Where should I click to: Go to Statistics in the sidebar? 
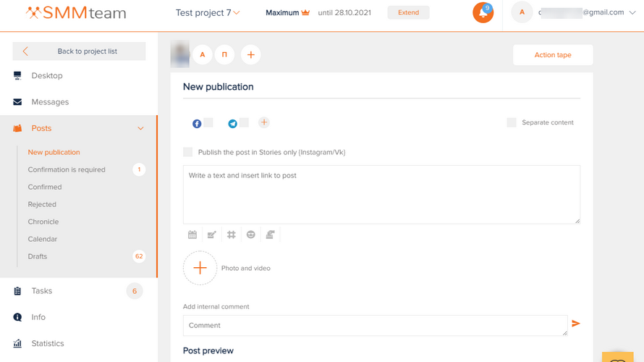click(48, 343)
